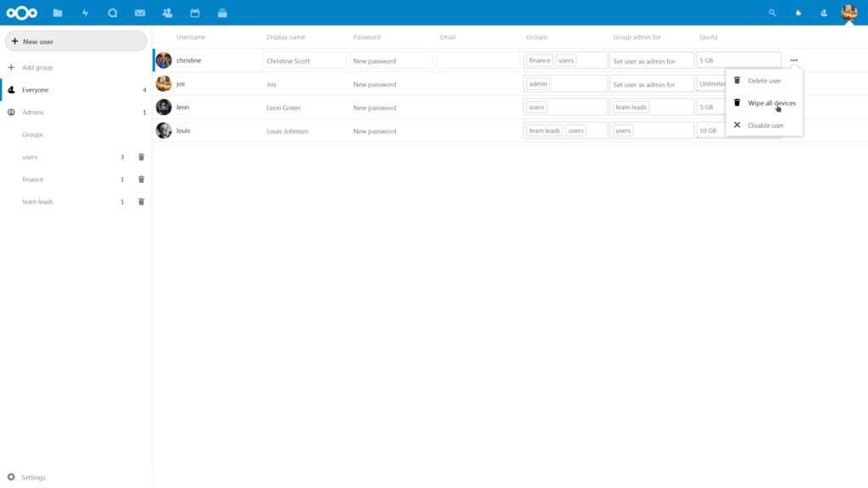Open the Calendar app
This screenshot has height=488, width=868.
pyautogui.click(x=195, y=12)
